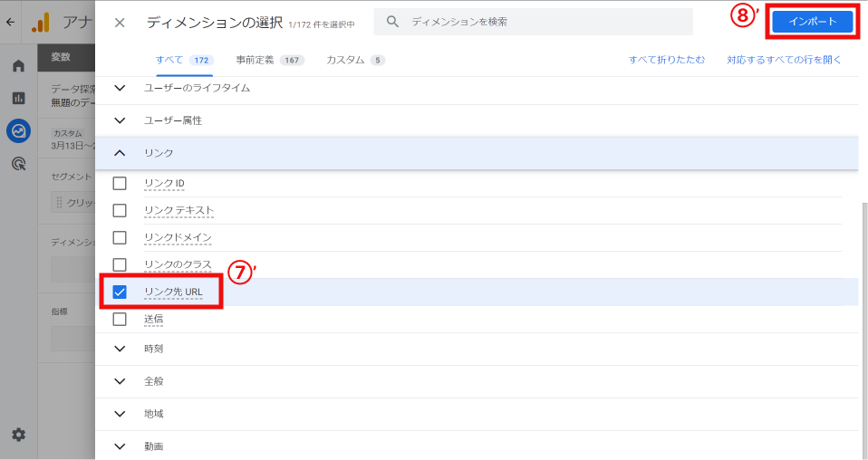Click the リンクドメイン label text
The height and width of the screenshot is (460, 868).
[x=178, y=237]
